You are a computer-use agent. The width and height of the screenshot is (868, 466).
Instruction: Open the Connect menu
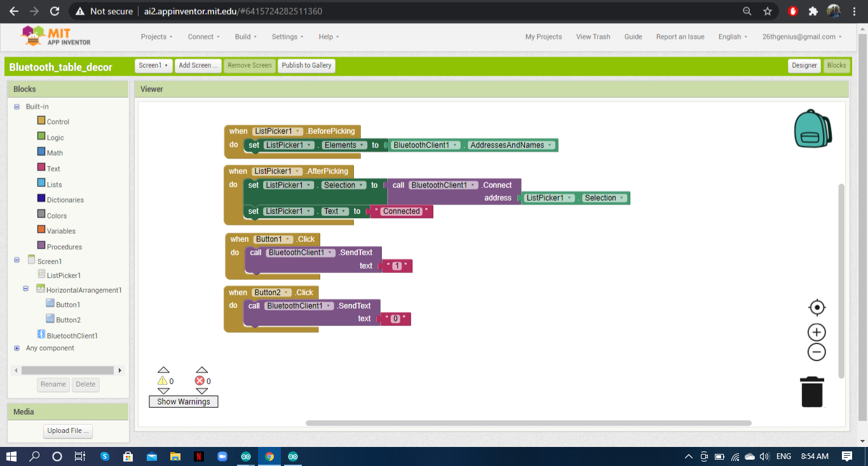pyautogui.click(x=203, y=37)
